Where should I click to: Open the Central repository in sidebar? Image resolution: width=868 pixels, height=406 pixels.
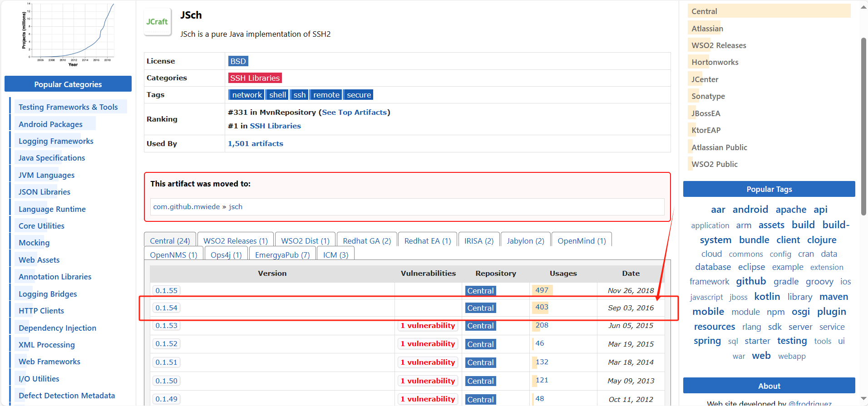click(x=704, y=11)
